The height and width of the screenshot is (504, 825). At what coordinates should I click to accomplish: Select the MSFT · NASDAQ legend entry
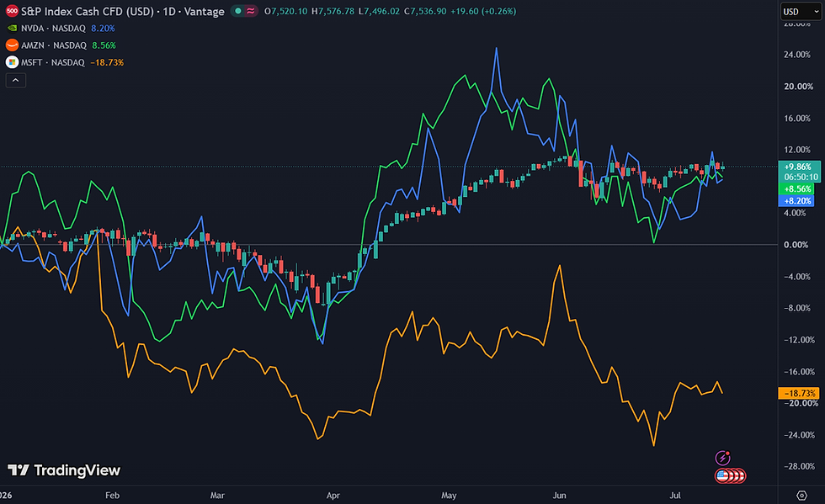pyautogui.click(x=52, y=62)
